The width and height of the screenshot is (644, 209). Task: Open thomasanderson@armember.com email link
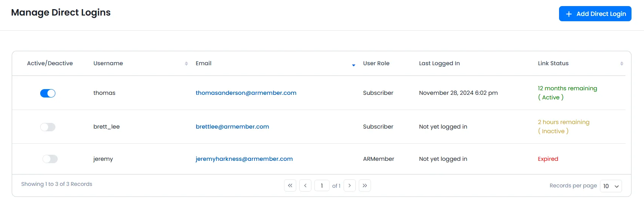246,93
